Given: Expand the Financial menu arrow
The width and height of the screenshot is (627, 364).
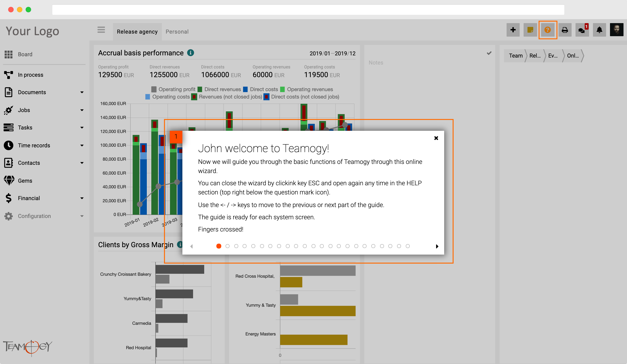Looking at the screenshot, I should point(82,198).
